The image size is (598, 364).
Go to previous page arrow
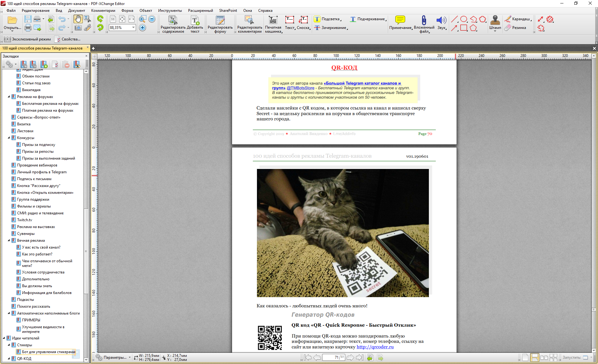[317, 357]
